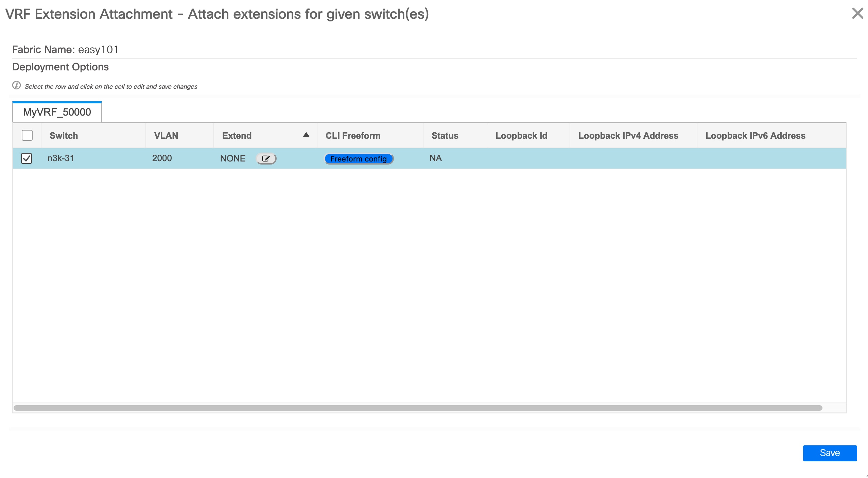Click the sort arrow on the Extend column
Screen dimensions: 868x478
(306, 135)
